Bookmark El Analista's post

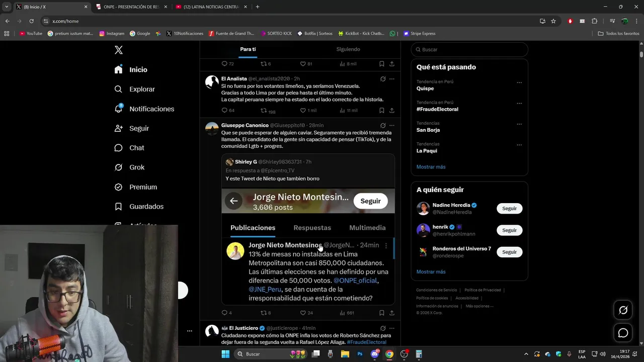(x=382, y=110)
